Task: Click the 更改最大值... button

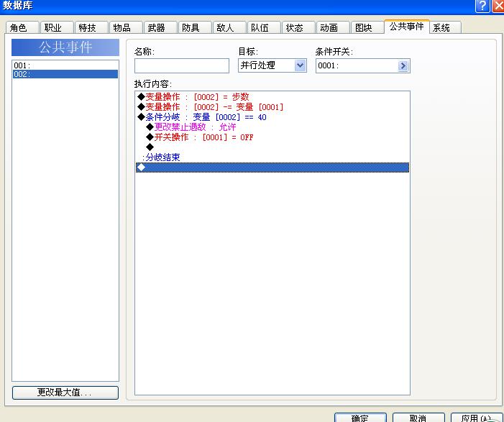Action: (x=65, y=393)
